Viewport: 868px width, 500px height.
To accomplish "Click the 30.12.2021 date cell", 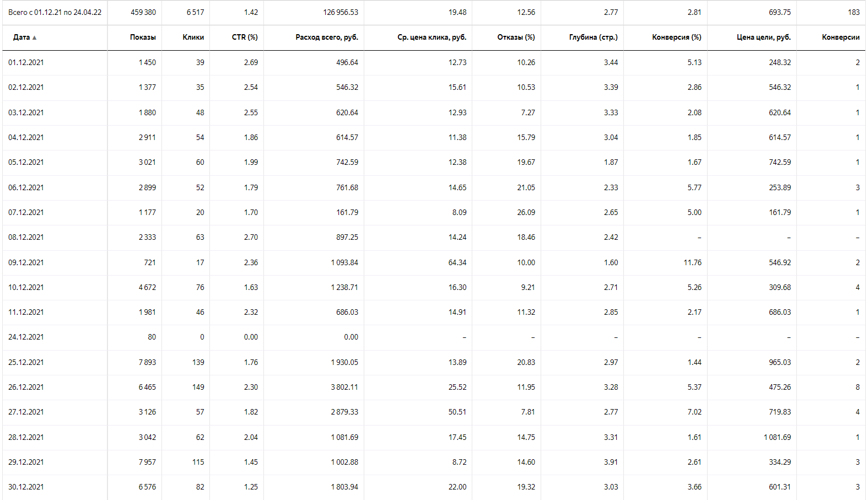I will (26, 487).
